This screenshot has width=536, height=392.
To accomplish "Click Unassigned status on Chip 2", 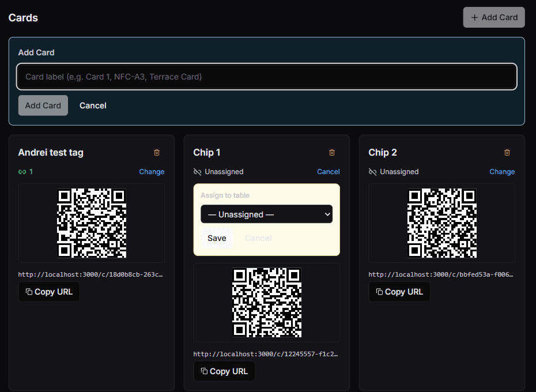I will pos(399,172).
